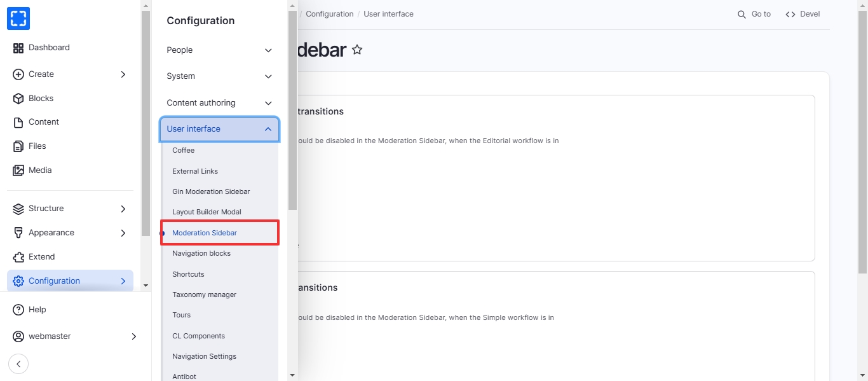Viewport: 868px width, 381px height.
Task: Click the Extend puzzle icon
Action: [18, 257]
